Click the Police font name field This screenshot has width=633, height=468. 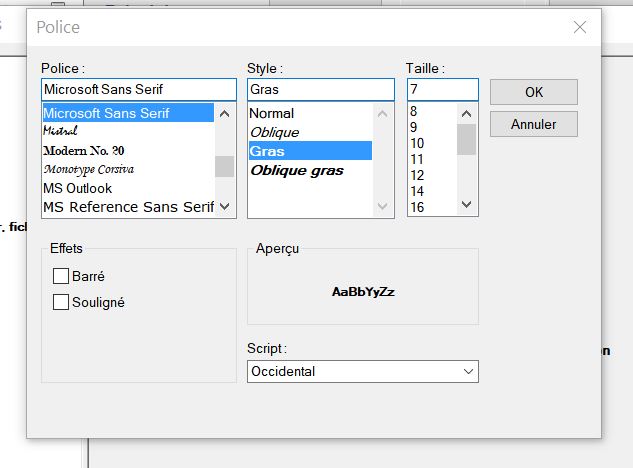[137, 90]
